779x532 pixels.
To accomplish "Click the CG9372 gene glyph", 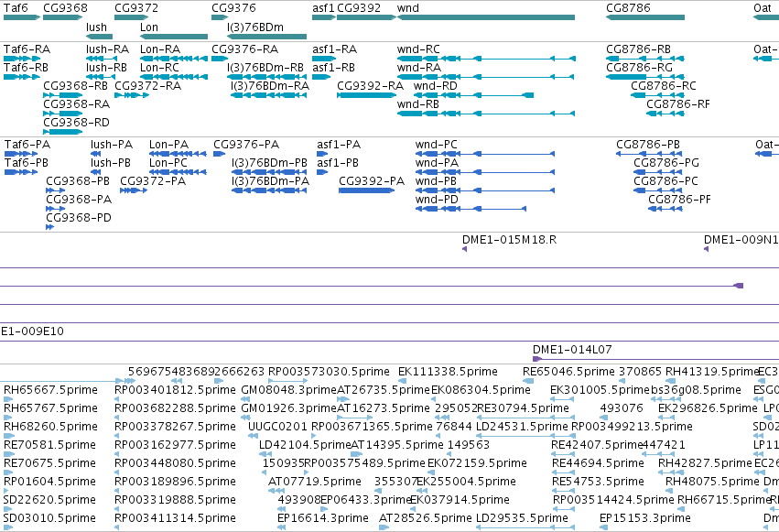I will click(132, 17).
